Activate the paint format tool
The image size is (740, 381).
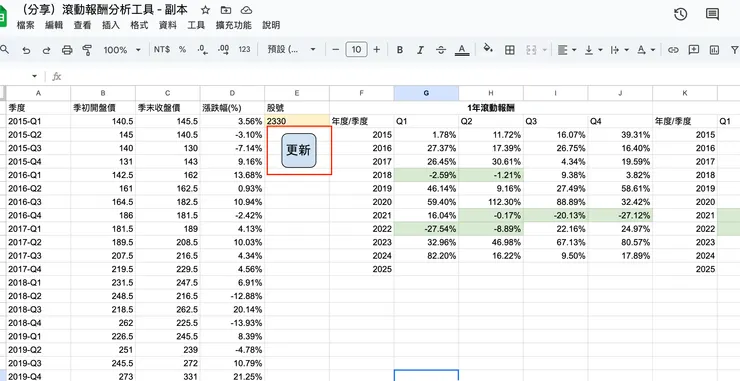87,50
